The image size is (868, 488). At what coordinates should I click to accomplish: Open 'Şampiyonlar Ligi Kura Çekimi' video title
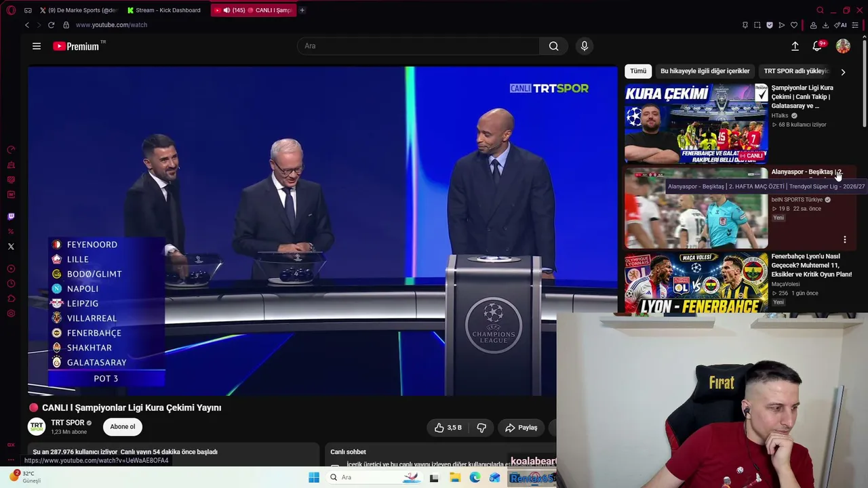(x=803, y=97)
